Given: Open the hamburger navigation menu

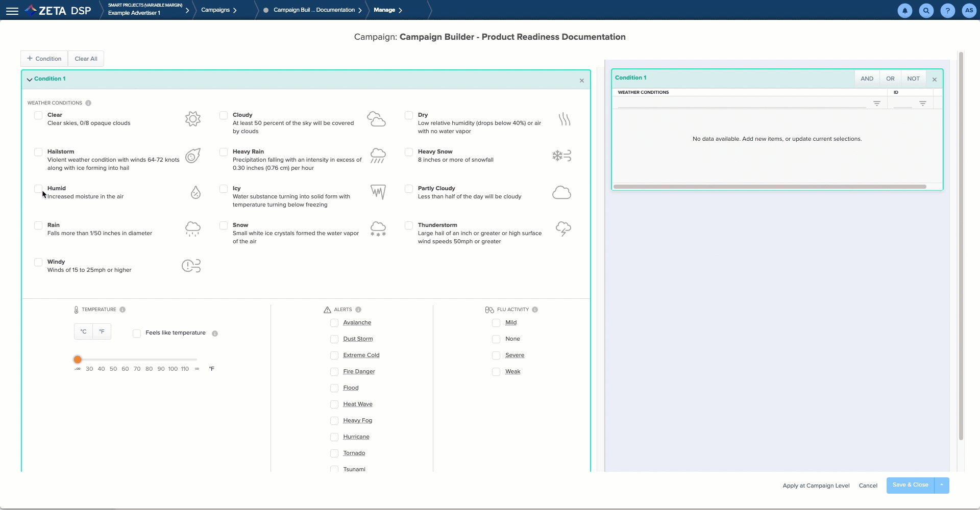Looking at the screenshot, I should [x=12, y=11].
